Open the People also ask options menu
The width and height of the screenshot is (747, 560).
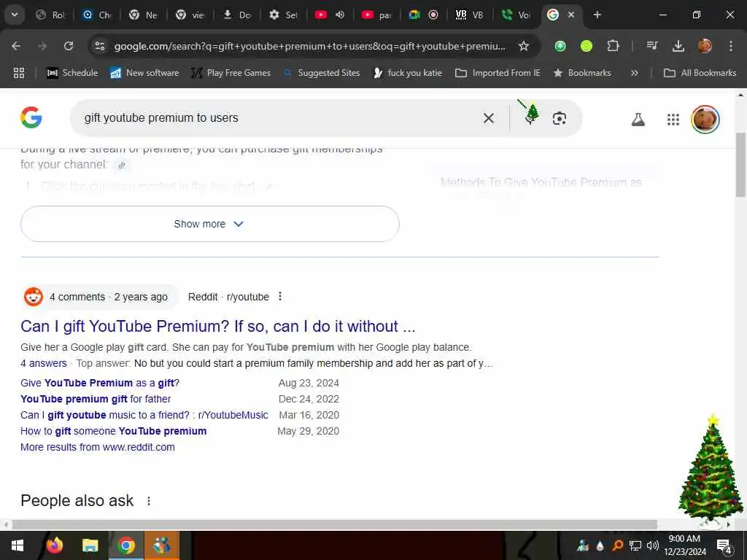149,501
